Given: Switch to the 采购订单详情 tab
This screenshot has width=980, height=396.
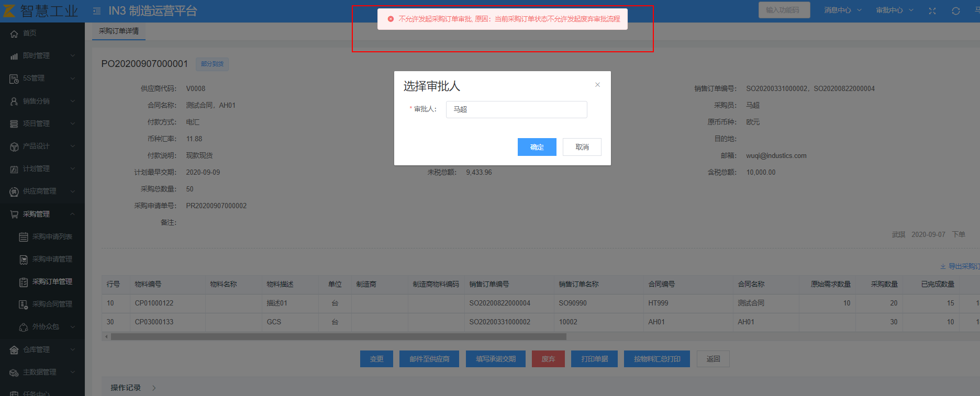Looking at the screenshot, I should click(119, 31).
